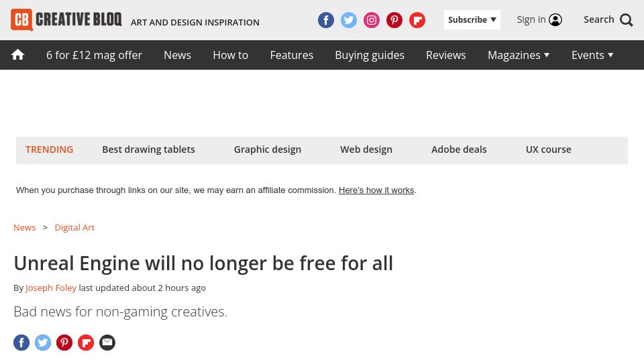Click the TRENDING label
The width and height of the screenshot is (644, 362).
coord(49,149)
